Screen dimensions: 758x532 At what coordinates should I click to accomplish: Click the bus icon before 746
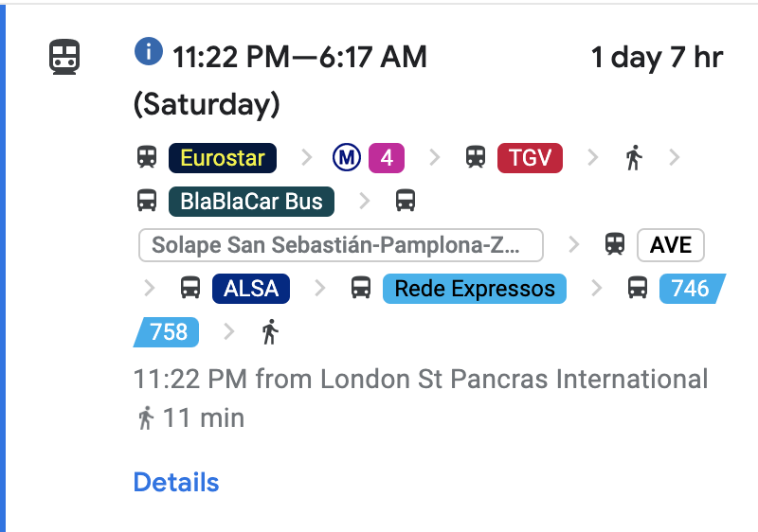[638, 288]
